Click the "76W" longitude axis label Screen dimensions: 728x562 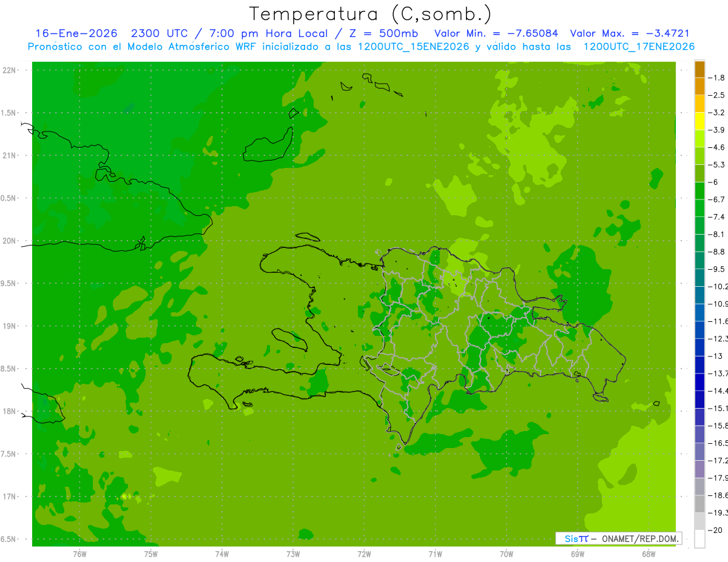point(79,554)
